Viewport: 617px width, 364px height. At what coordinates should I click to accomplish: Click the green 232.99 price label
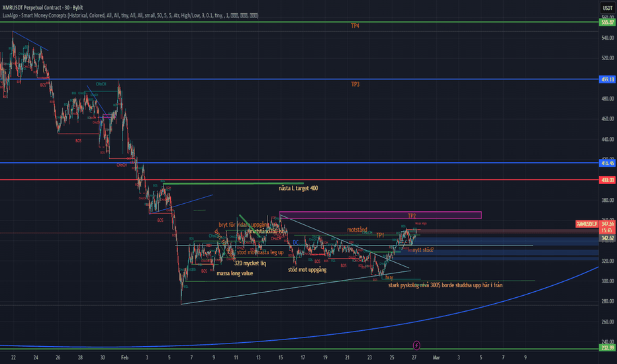point(607,348)
